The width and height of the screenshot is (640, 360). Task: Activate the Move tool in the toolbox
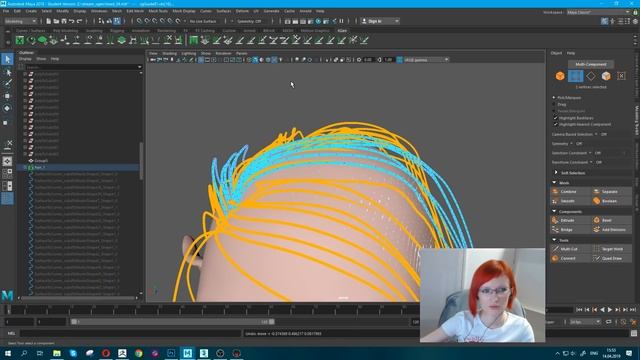(x=7, y=96)
